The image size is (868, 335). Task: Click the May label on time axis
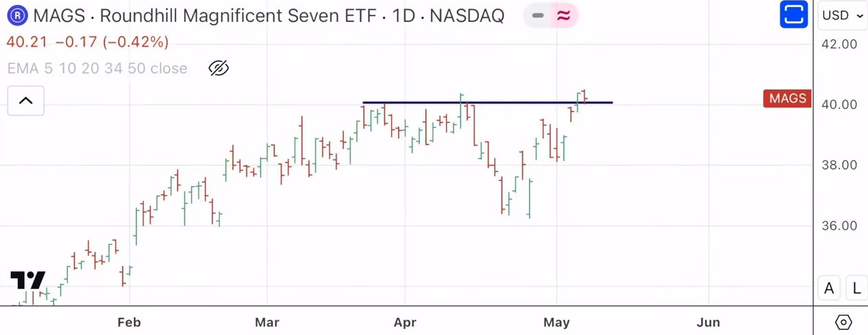tap(556, 322)
